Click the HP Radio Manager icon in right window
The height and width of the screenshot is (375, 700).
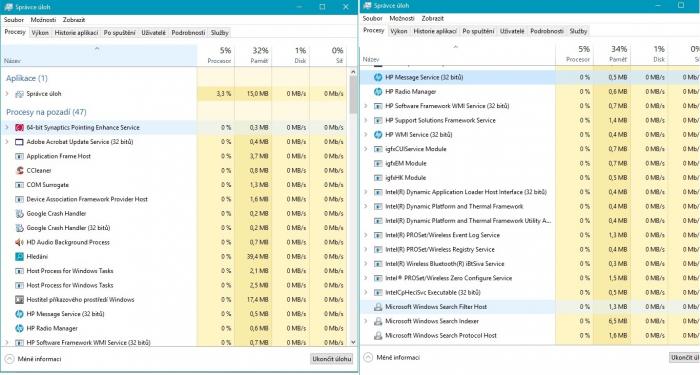pyautogui.click(x=378, y=92)
